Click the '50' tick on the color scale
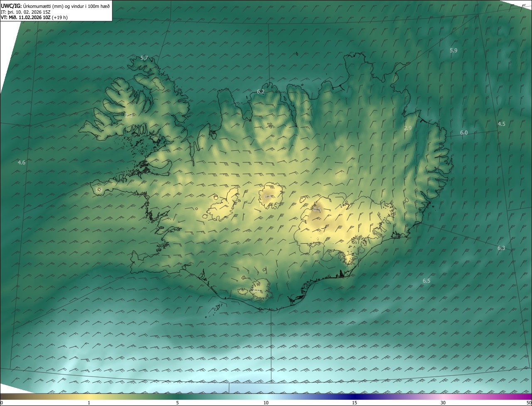The image size is (532, 406). click(x=529, y=403)
